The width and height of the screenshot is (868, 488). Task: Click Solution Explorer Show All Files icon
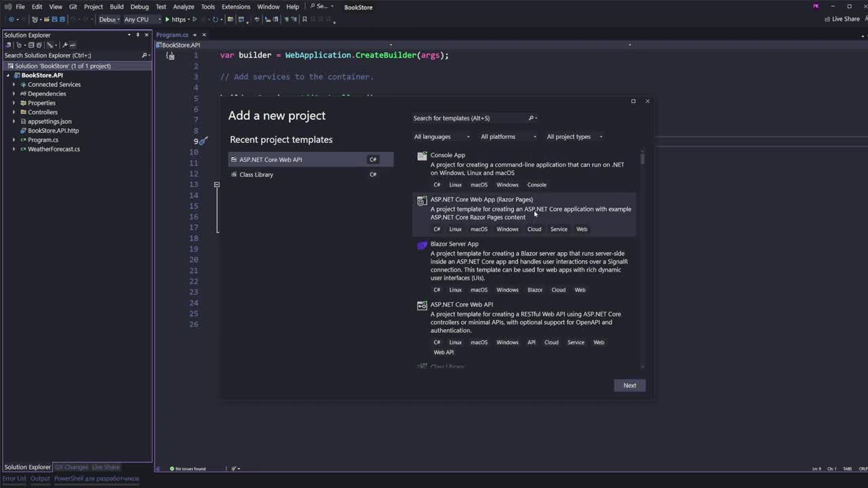click(39, 45)
